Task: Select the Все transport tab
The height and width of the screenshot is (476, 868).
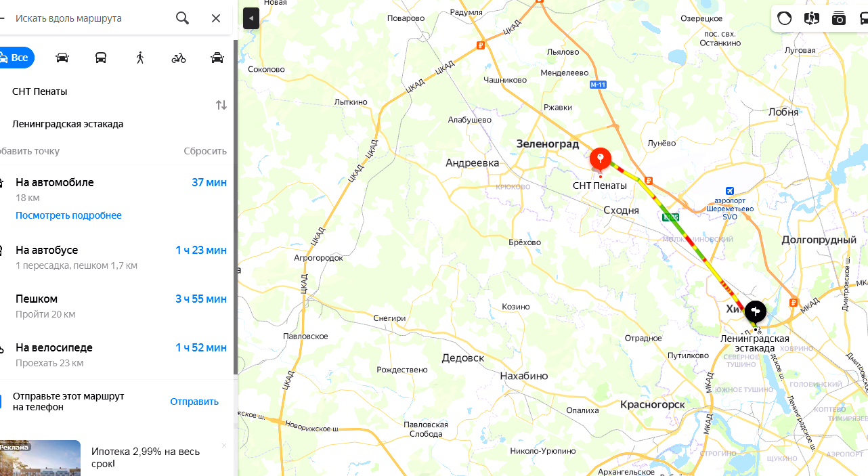Action: pyautogui.click(x=15, y=58)
